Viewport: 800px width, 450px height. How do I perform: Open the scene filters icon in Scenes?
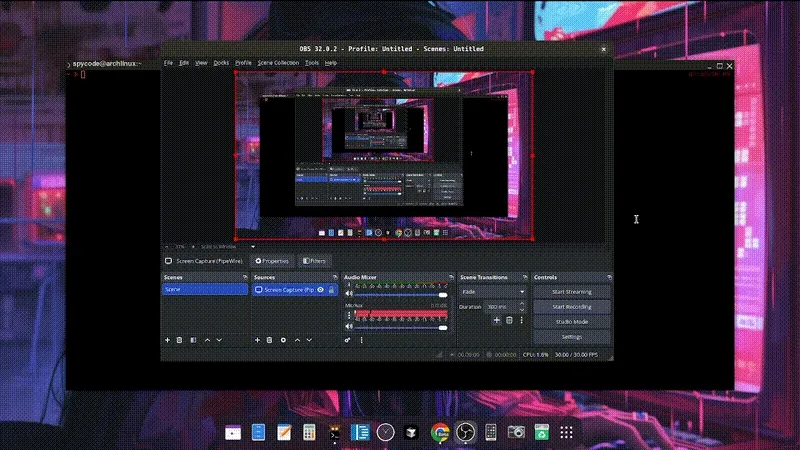point(193,340)
